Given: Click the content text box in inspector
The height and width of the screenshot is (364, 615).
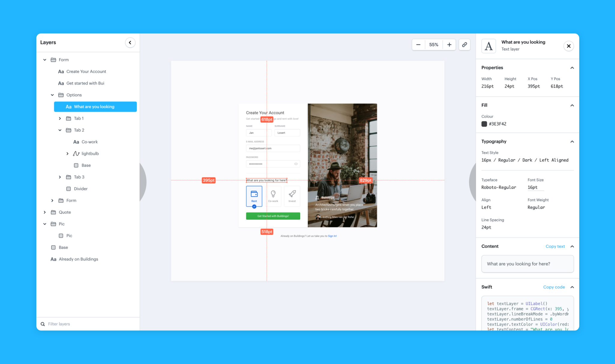Looking at the screenshot, I should [527, 264].
